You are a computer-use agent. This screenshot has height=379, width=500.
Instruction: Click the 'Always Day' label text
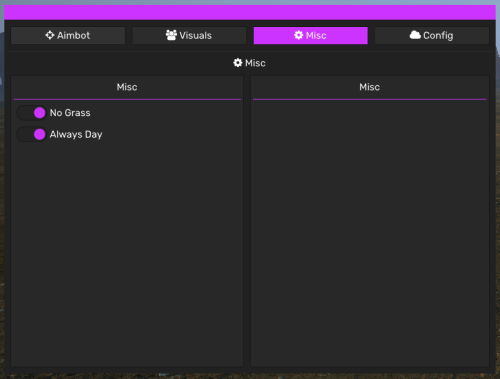pos(76,135)
